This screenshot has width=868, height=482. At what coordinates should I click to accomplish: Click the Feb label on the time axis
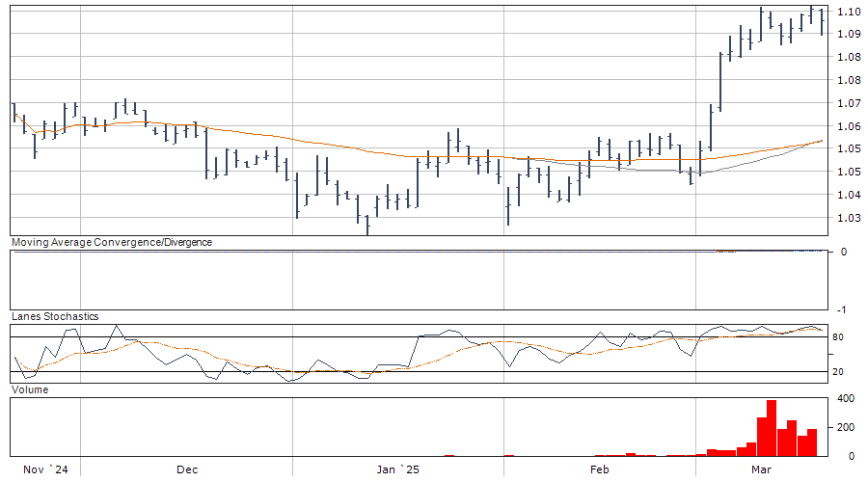click(x=599, y=470)
